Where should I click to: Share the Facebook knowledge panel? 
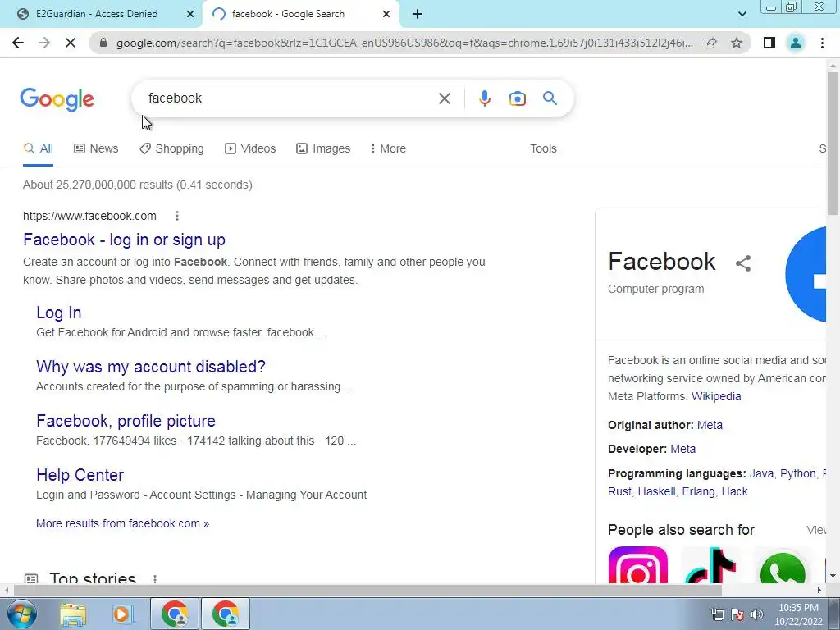pyautogui.click(x=743, y=263)
